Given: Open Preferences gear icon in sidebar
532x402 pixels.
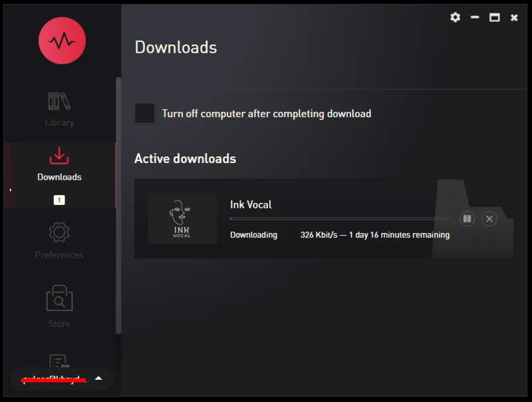Looking at the screenshot, I should (x=59, y=232).
